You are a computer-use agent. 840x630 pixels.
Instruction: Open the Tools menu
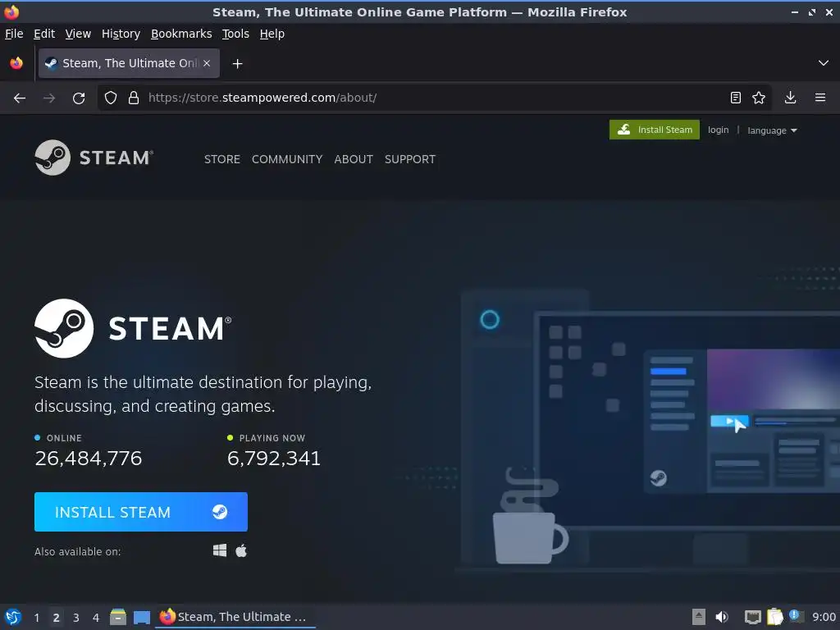pos(235,34)
